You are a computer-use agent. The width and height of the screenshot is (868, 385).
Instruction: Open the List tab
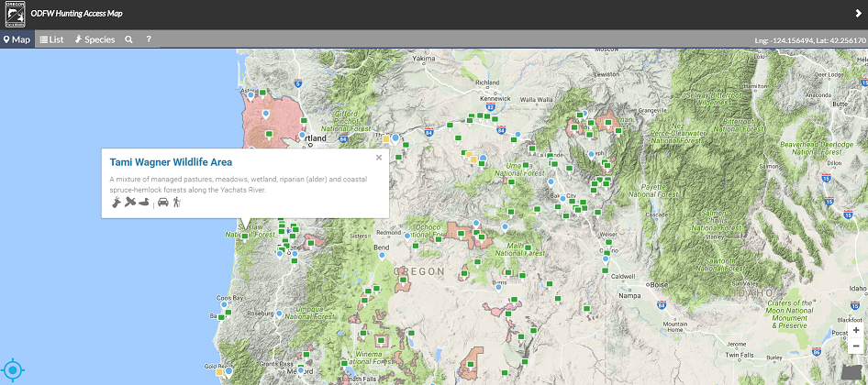coord(52,39)
